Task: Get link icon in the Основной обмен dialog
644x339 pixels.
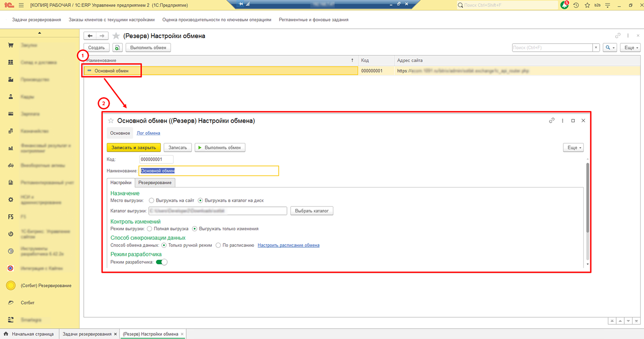Action: click(552, 121)
